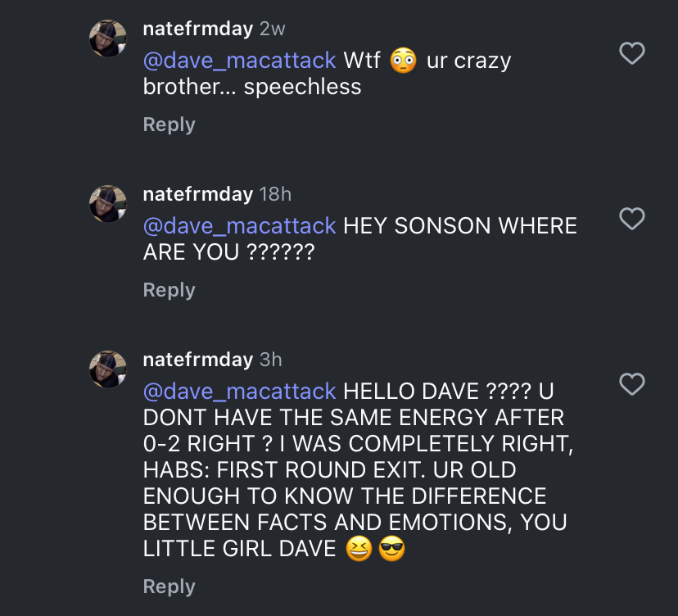Click the 3h timestamp
Image resolution: width=678 pixels, height=616 pixels.
270,360
